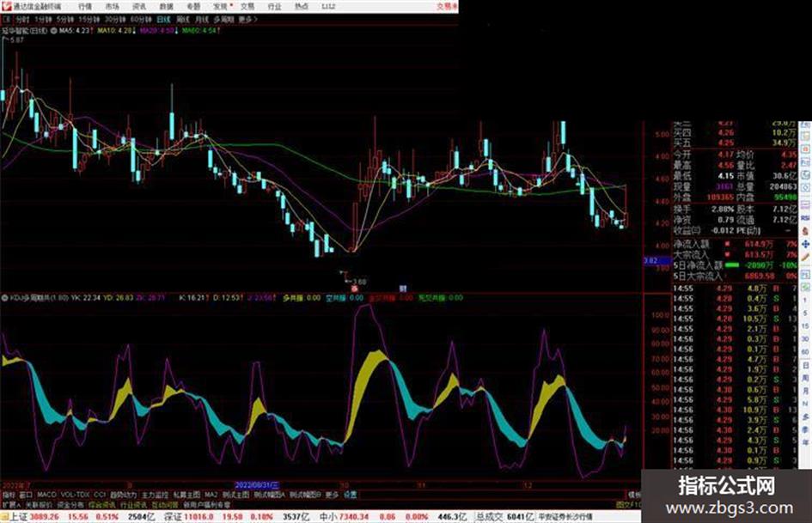Open the L1L2 menu item
Screen dimensions: 812x523
pyautogui.click(x=328, y=7)
